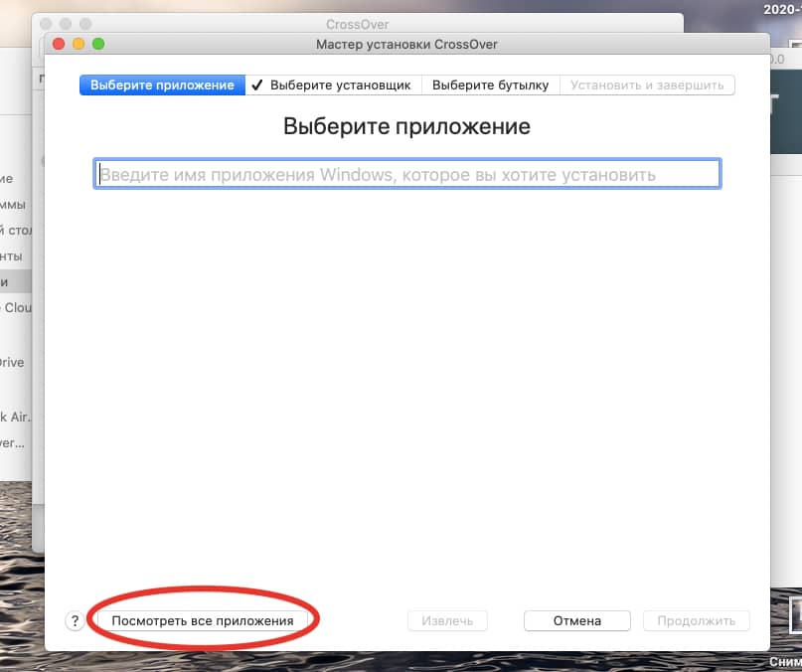Select the 'Выберите приложение' tab
The image size is (802, 672).
162,84
